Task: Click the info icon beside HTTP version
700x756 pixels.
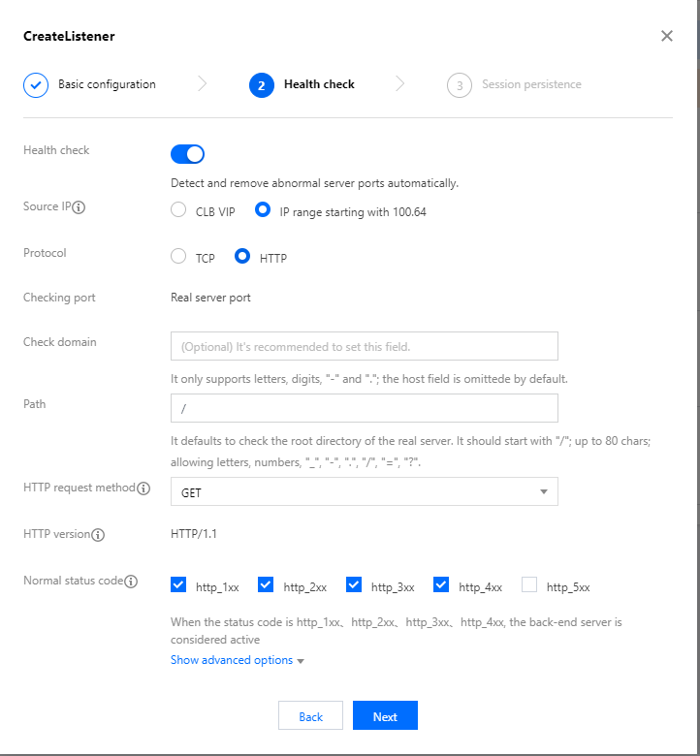Action: pos(98,534)
